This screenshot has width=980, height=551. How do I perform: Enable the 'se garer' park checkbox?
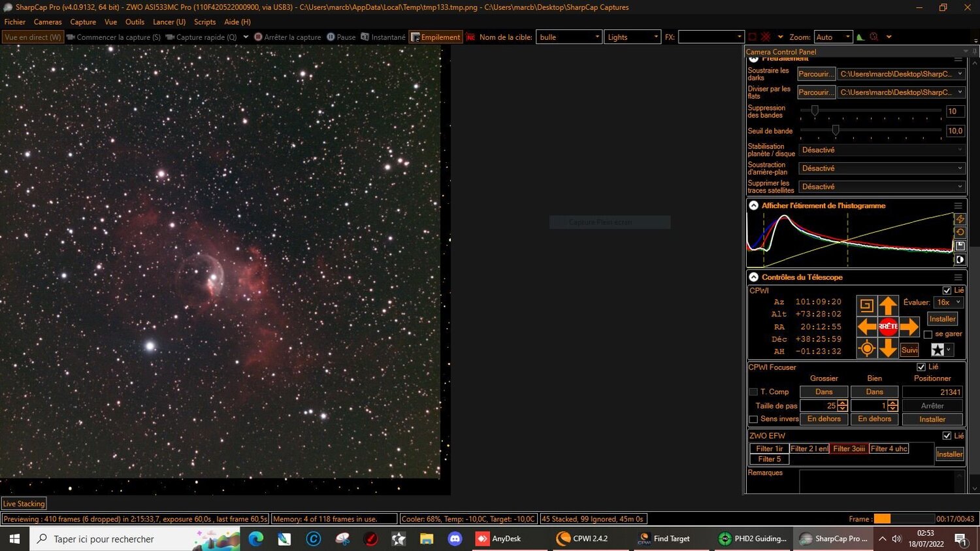928,334
